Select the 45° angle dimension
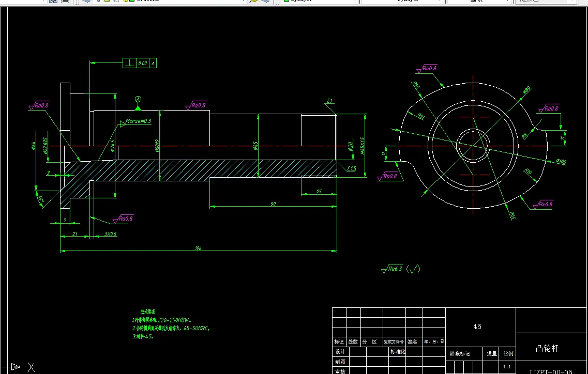588x374 pixels. [40, 200]
